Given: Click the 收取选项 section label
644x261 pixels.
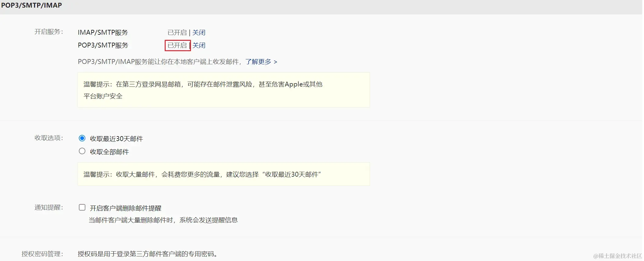Looking at the screenshot, I should [49, 138].
